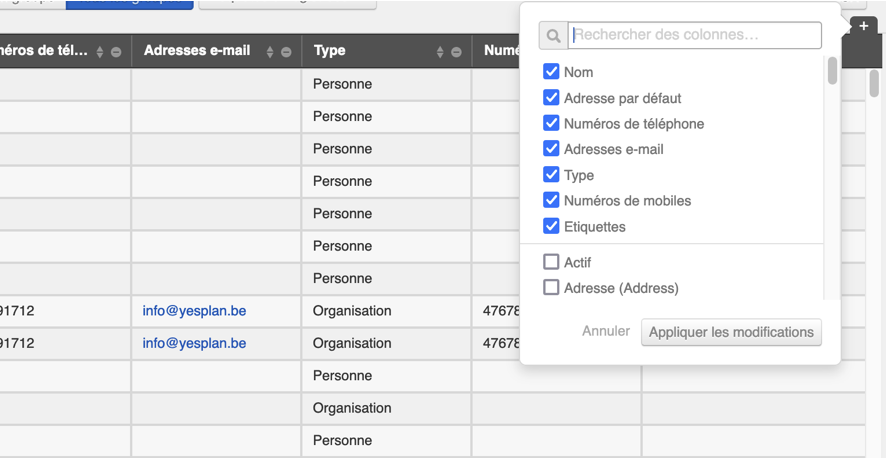
Task: Uncheck the Nom column checkbox
Action: pyautogui.click(x=551, y=72)
